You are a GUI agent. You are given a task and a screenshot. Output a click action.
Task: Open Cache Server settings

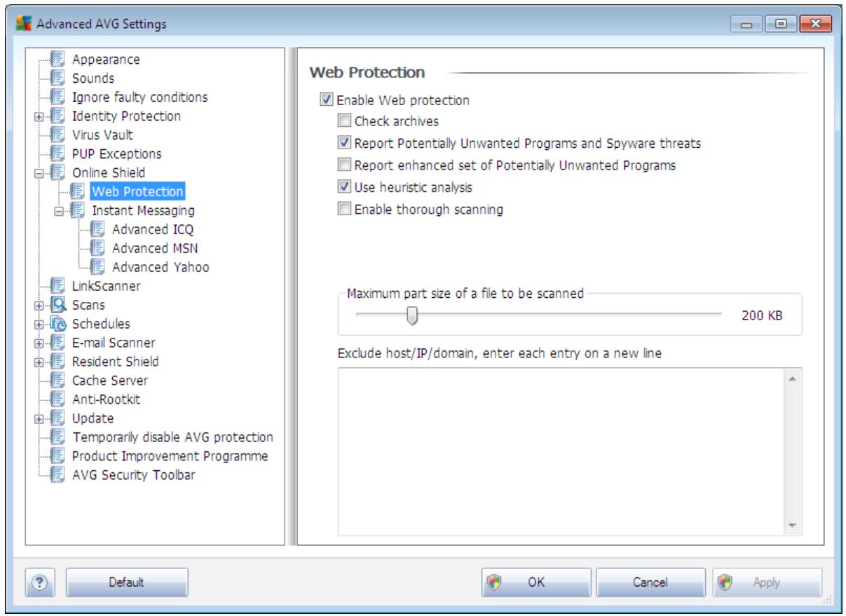[x=110, y=381]
